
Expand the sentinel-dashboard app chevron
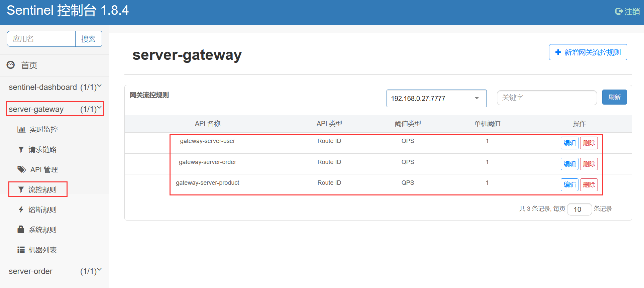point(99,86)
